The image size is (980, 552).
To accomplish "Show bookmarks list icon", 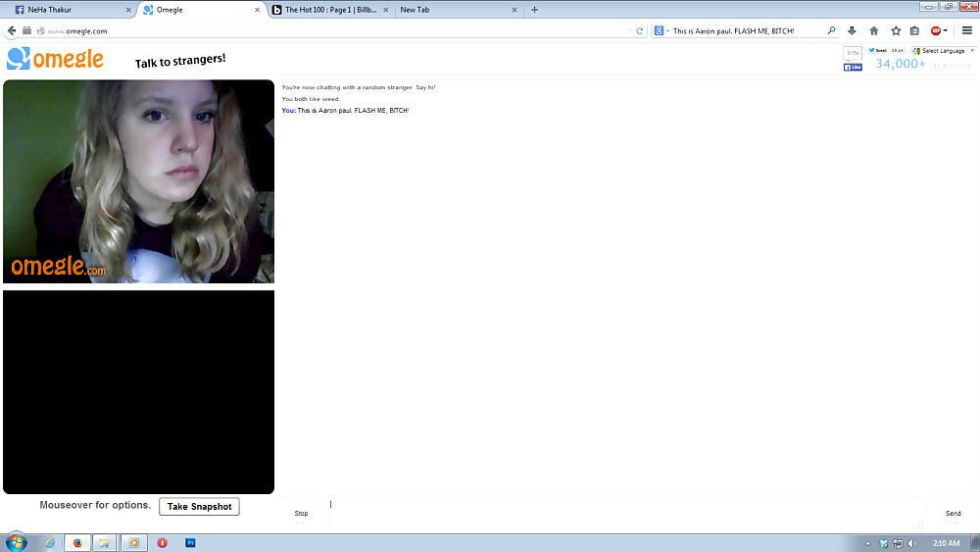I will (914, 30).
